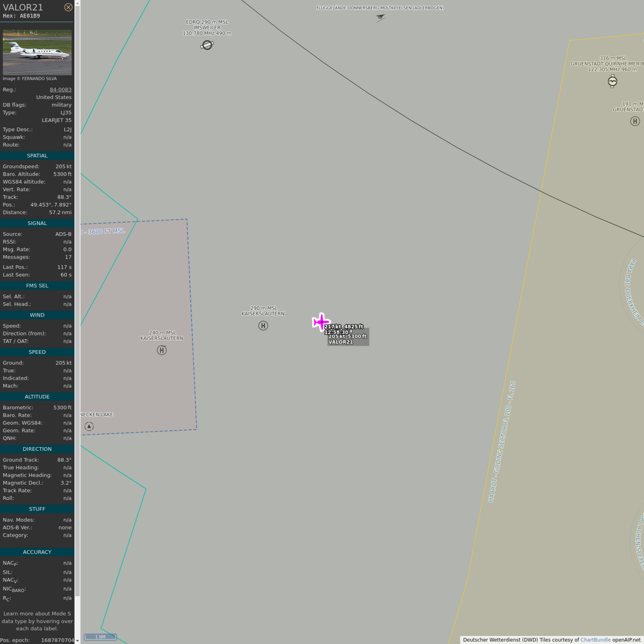The image size is (644, 644).
Task: Open registration link 84-0083
Action: [60, 89]
